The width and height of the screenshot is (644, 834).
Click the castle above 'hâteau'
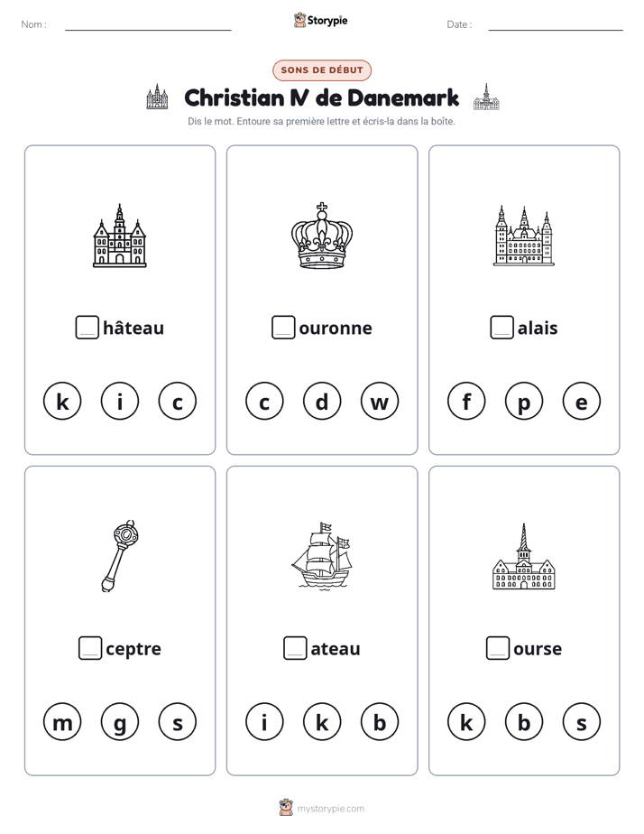click(120, 235)
